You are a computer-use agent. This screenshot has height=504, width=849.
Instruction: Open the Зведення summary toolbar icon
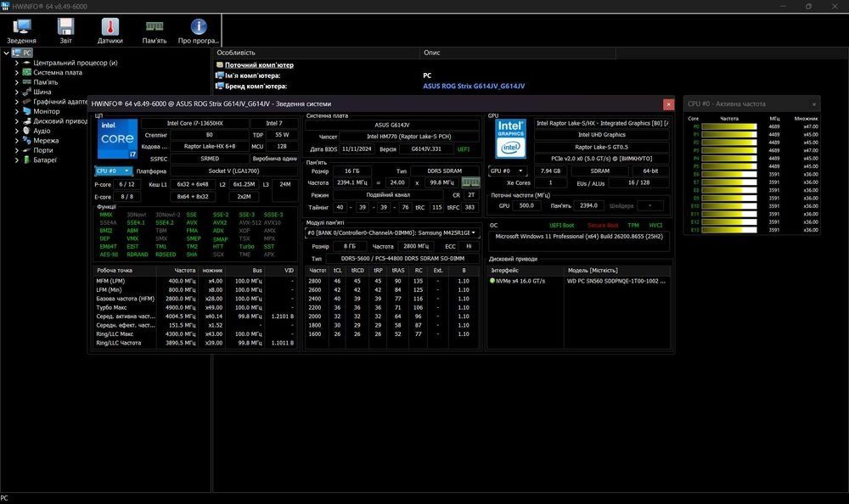point(22,31)
